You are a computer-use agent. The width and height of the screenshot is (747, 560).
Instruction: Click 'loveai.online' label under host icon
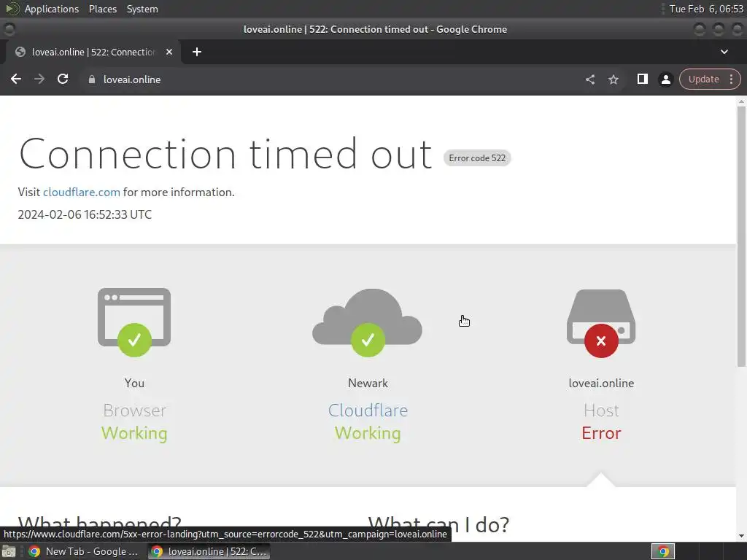point(601,383)
